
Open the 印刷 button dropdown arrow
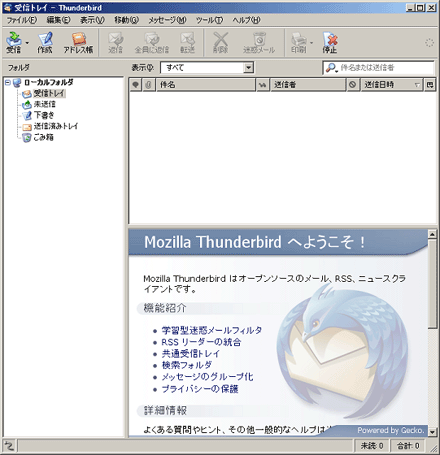pos(311,43)
